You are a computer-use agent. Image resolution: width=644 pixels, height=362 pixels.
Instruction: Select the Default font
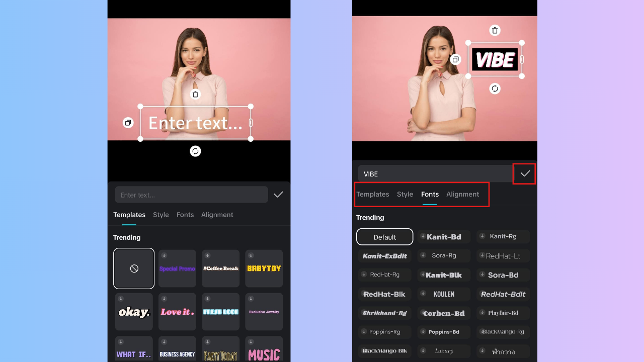[x=384, y=236]
